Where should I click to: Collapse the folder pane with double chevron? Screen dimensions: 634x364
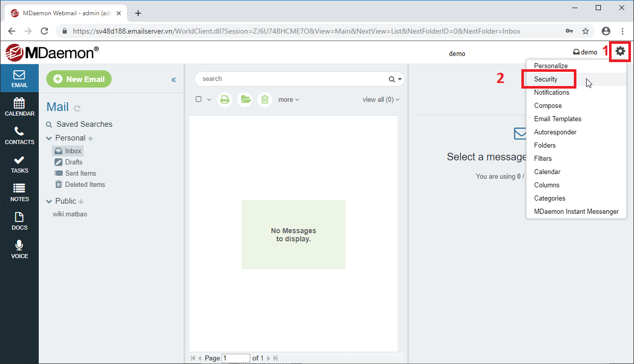click(173, 79)
